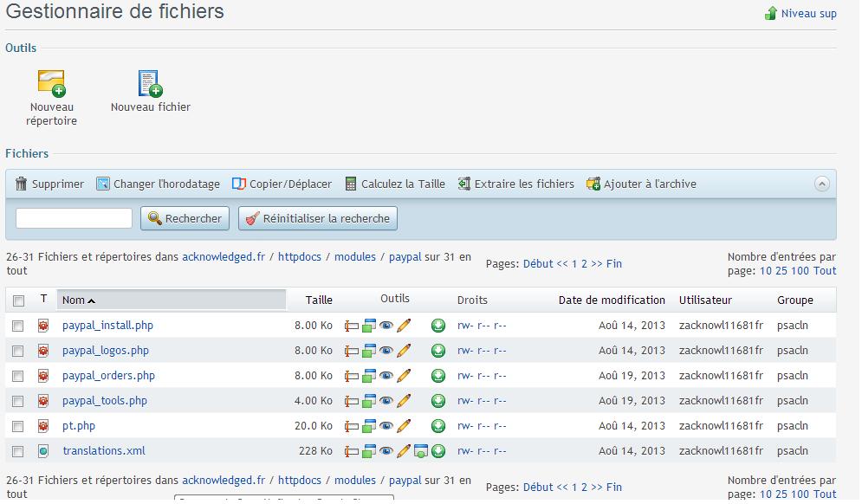Show Tout entries per page, top selector
Screen dimensions: 862x504
tap(825, 271)
